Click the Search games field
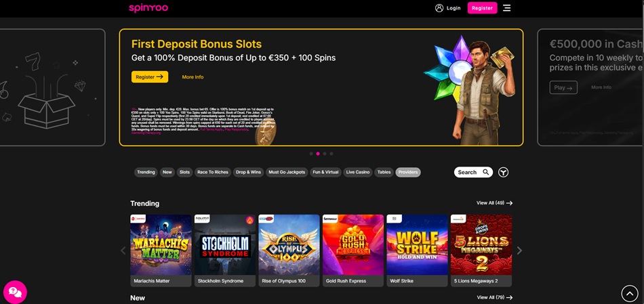This screenshot has height=304, width=644. [x=473, y=172]
